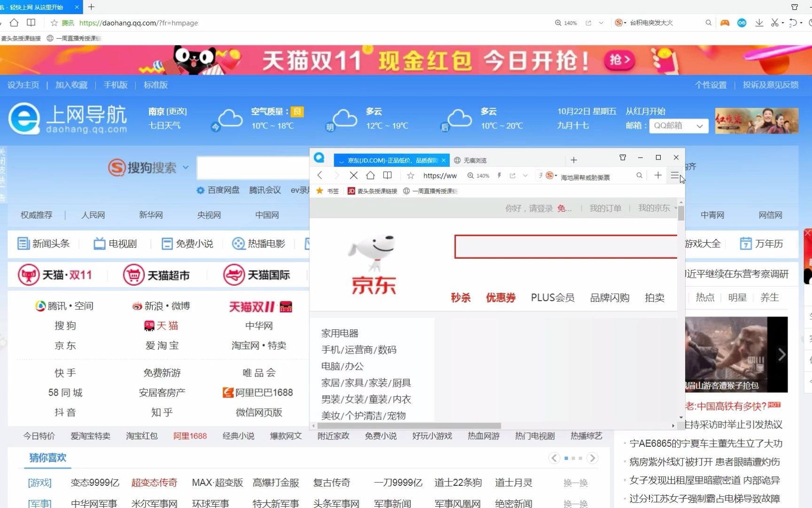Click the skin shirt icon in the main browser title bar
The width and height of the screenshot is (812, 508).
[795, 7]
